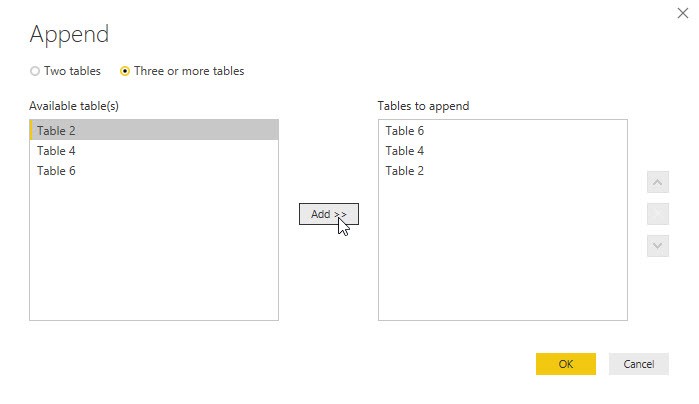Close the Append dialog with X
The image size is (699, 404).
coord(683,13)
